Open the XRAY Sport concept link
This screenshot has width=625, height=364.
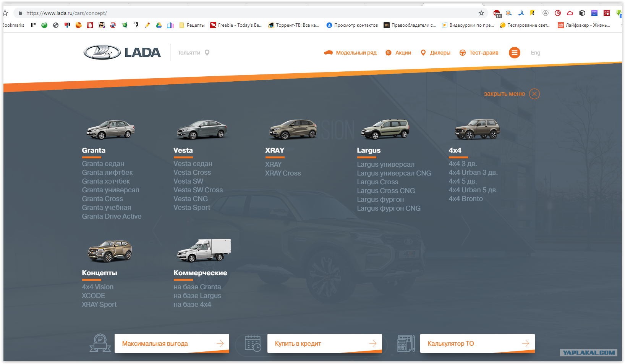coord(99,304)
